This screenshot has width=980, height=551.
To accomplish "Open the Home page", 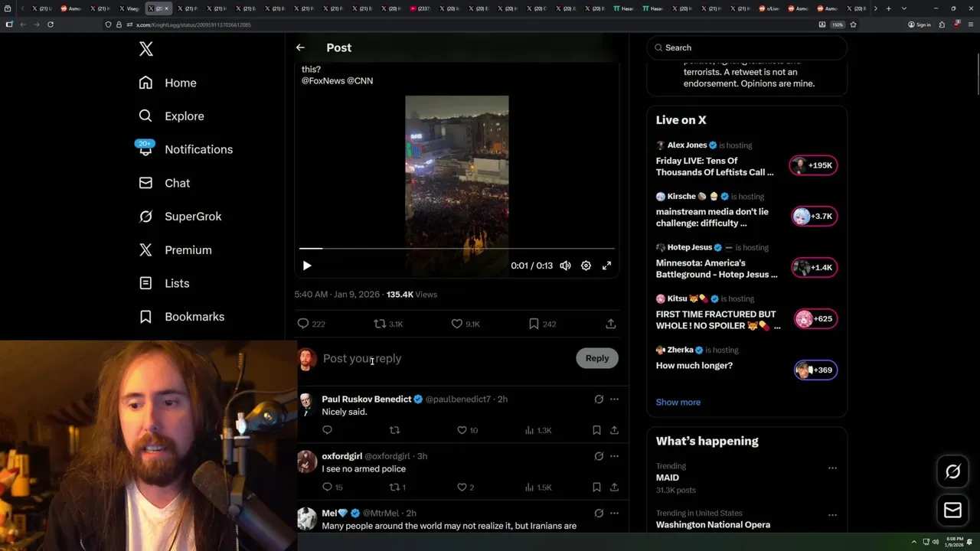I will (x=168, y=83).
